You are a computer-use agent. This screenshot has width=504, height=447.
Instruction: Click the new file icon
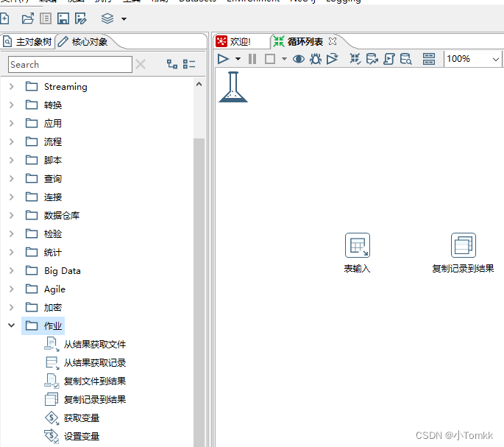coord(4,18)
